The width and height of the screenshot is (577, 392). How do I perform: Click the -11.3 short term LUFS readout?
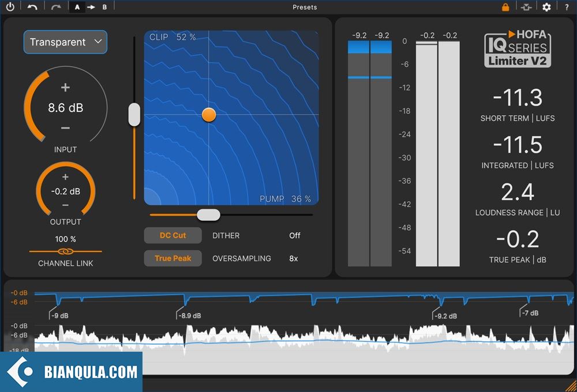(x=518, y=98)
